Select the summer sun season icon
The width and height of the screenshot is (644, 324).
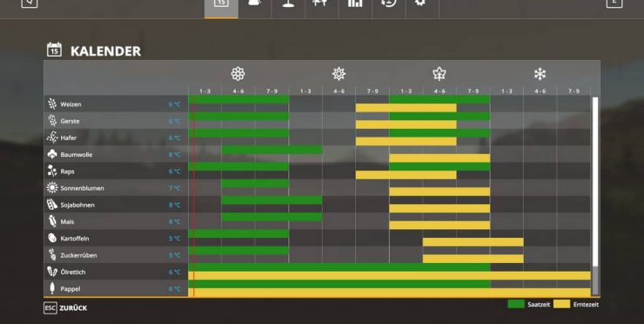click(x=339, y=74)
